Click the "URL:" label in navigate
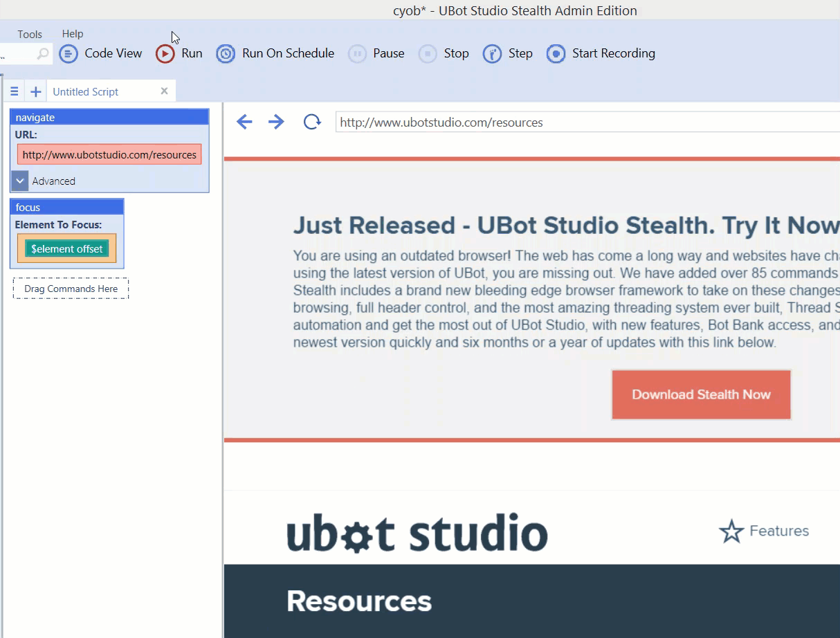Screen dimensions: 840x638 (26, 134)
